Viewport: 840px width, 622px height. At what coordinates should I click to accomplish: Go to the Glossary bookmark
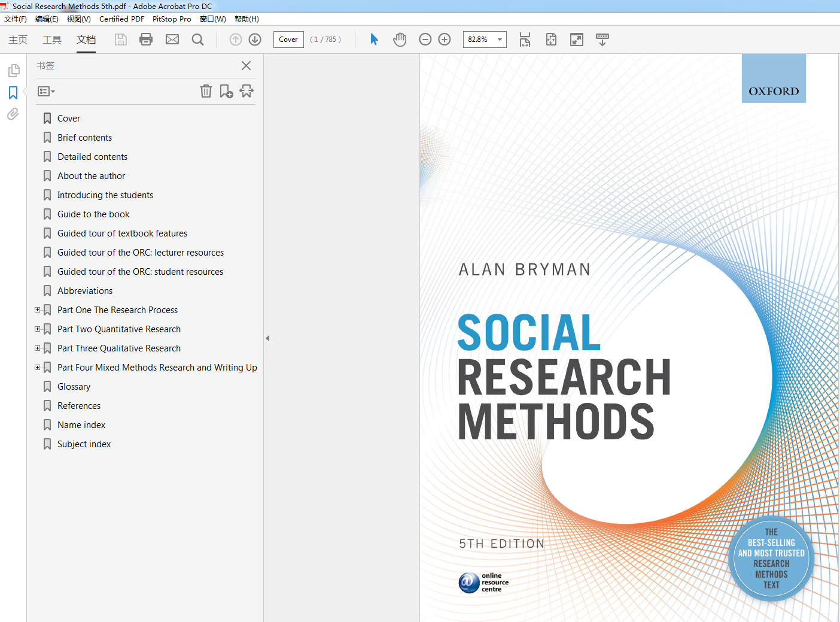click(74, 387)
